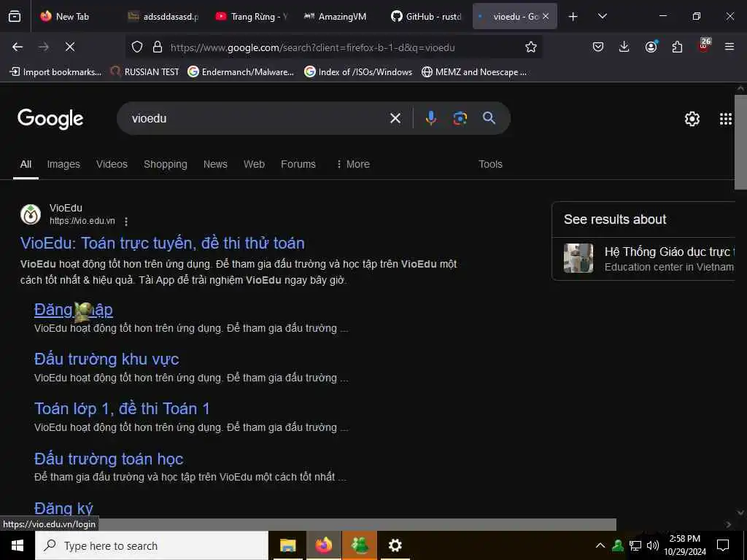This screenshot has height=560, width=747.
Task: Open tracking protection shield icon
Action: coord(137,47)
